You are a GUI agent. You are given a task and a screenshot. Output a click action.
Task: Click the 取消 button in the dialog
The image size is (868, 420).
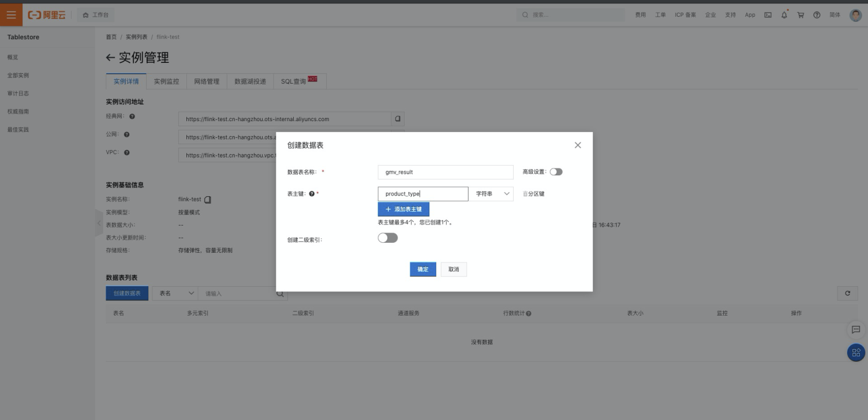(x=454, y=269)
